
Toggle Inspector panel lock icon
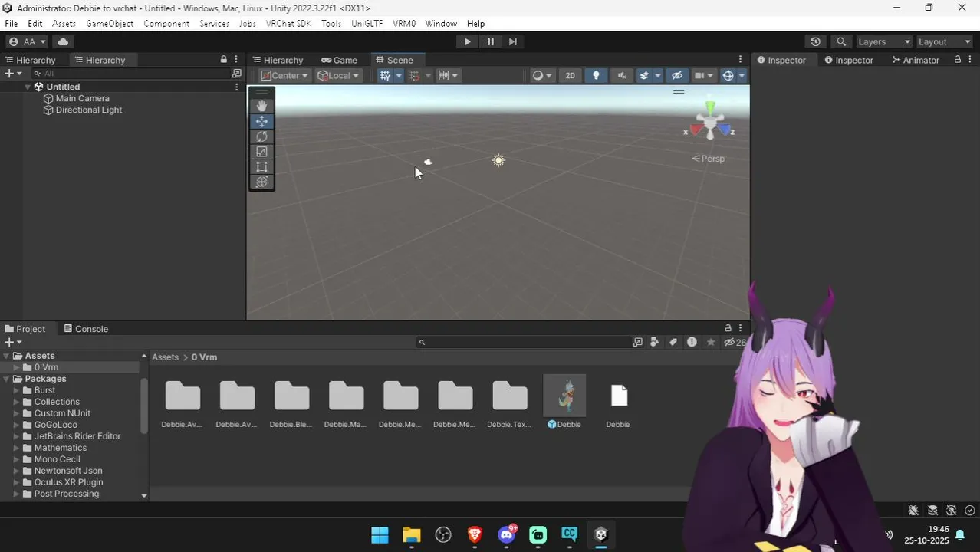click(958, 59)
